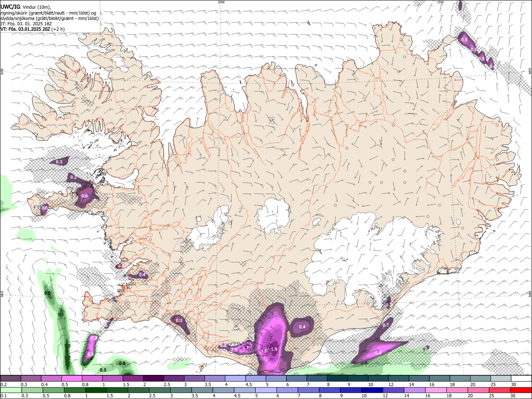Select the red-pink 25 rain-scale swatch
Viewport: 532px width, 399px height.
[x=499, y=390]
